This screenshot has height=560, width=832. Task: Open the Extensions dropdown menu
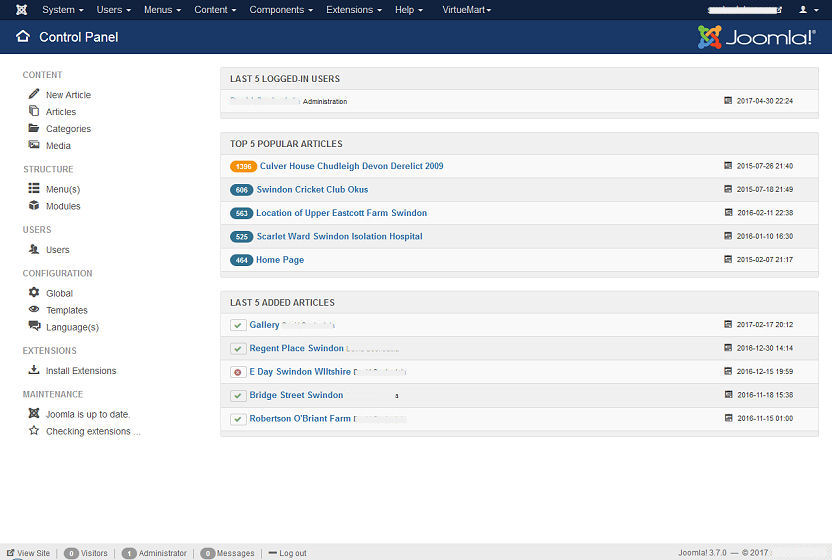click(x=353, y=10)
